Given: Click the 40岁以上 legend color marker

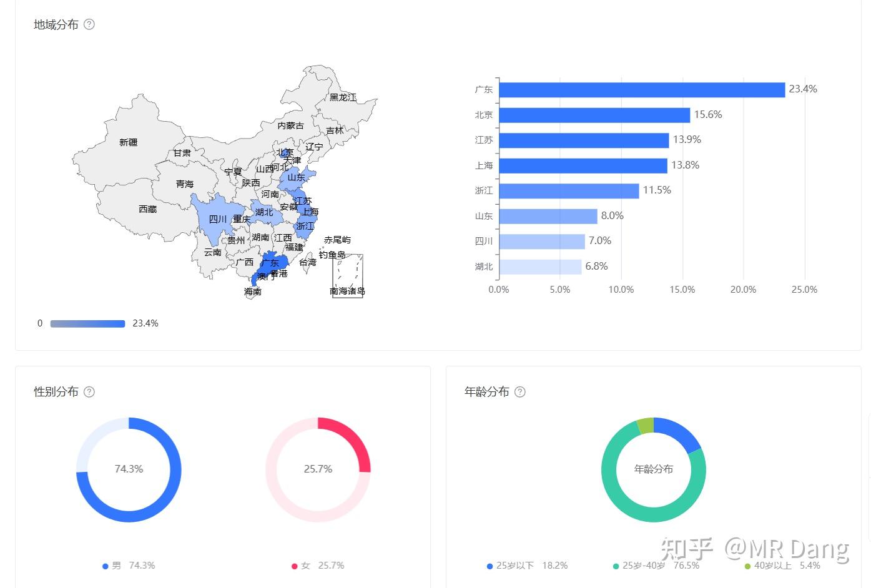Looking at the screenshot, I should point(747,566).
